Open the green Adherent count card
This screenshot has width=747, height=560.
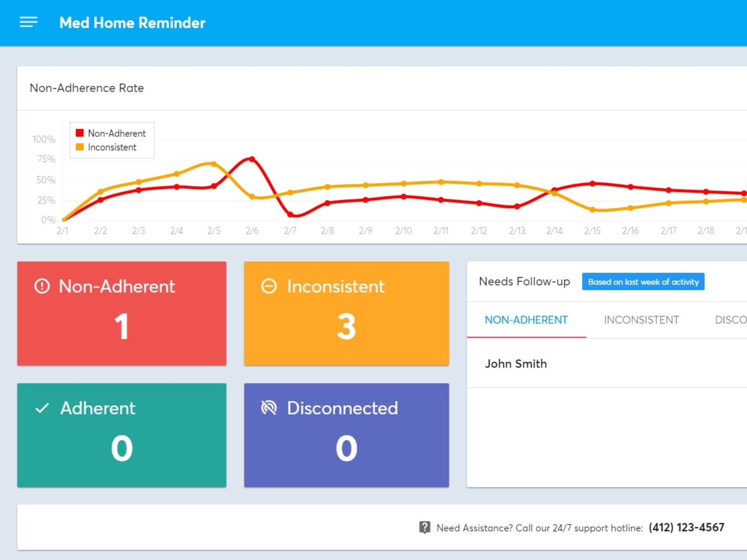tap(122, 435)
